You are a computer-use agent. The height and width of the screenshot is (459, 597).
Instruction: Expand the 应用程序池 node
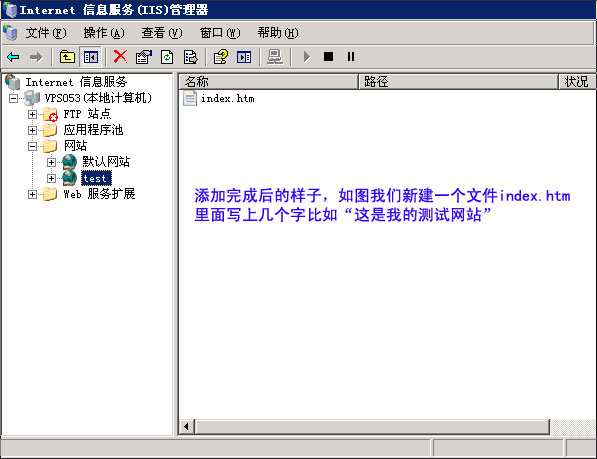32,130
